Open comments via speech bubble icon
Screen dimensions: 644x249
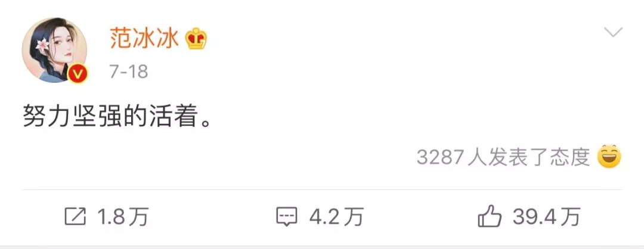(287, 217)
